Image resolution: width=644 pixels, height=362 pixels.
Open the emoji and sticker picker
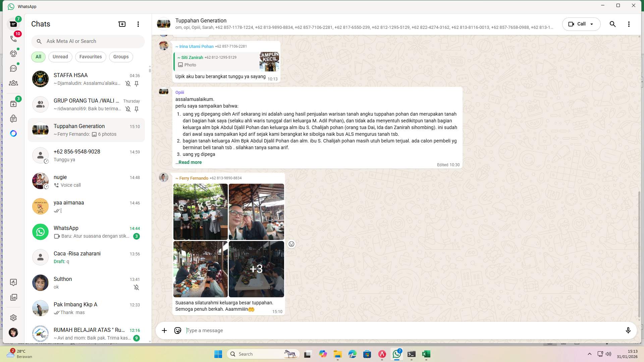[x=177, y=330]
